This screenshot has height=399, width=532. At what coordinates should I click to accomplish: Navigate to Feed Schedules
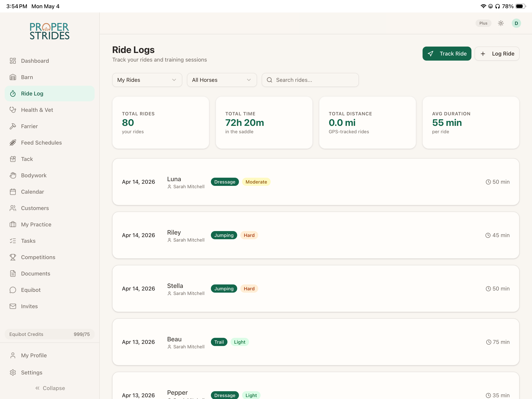click(x=49, y=142)
